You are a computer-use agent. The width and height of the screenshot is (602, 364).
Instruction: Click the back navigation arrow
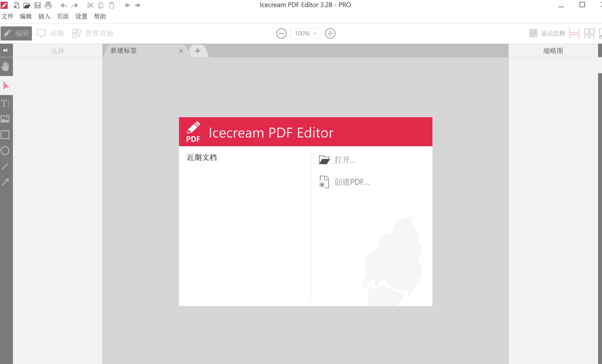(x=127, y=5)
